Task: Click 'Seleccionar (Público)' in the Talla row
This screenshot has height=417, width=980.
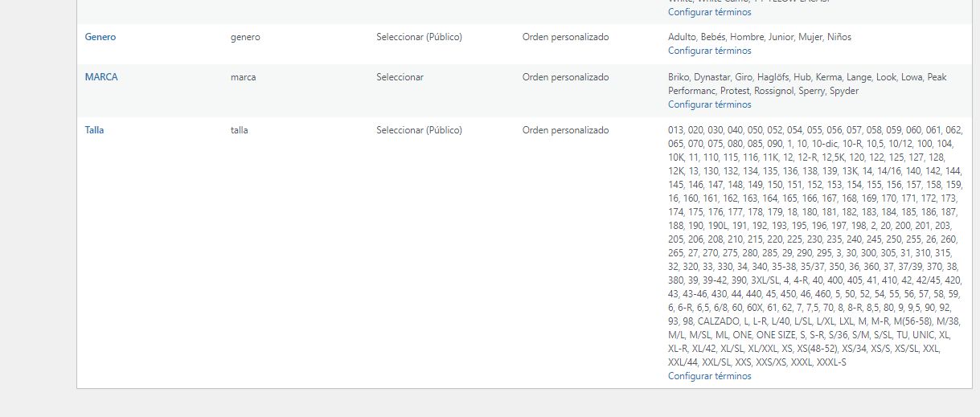Action: pyautogui.click(x=420, y=130)
